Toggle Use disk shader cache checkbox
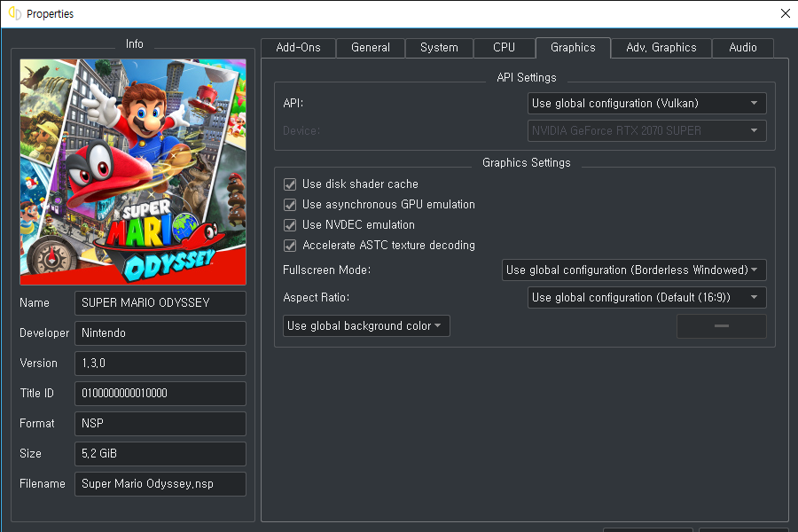 click(x=290, y=184)
